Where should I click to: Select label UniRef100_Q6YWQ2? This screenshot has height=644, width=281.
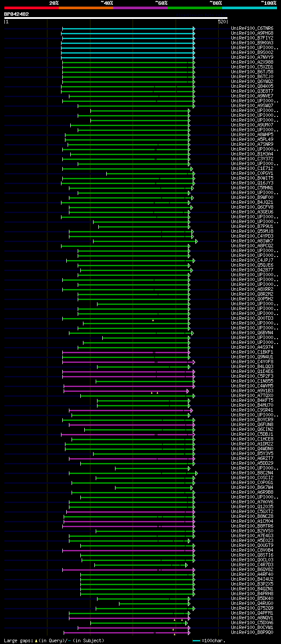pos(252,82)
